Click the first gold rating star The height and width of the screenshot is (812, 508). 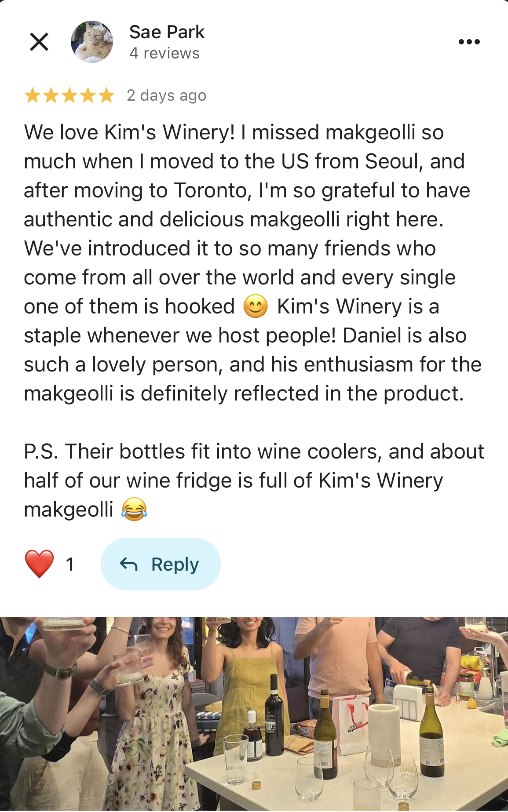[32, 95]
